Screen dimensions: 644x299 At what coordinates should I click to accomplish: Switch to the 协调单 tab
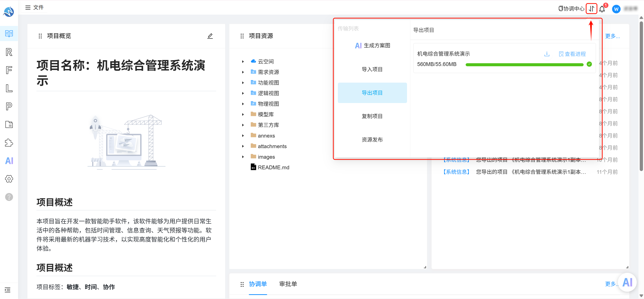[x=258, y=284]
